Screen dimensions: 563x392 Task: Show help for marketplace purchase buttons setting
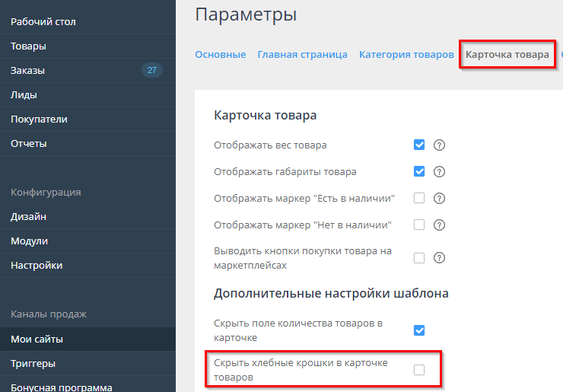tap(439, 258)
